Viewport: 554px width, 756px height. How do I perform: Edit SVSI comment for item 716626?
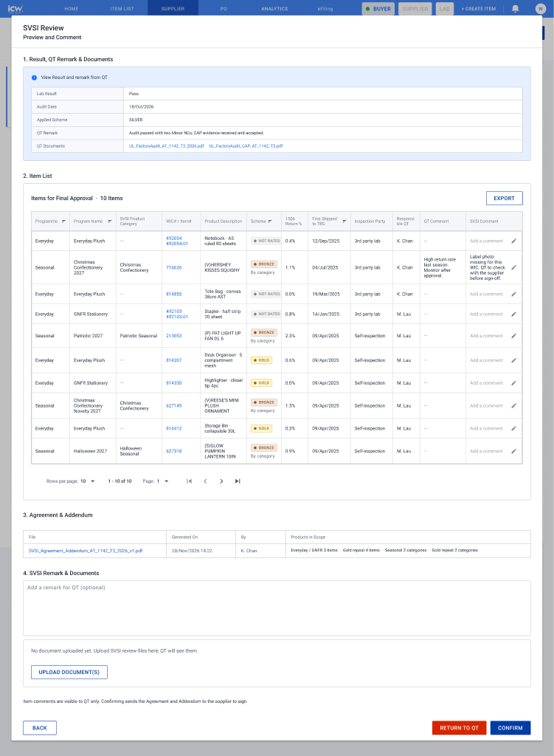click(513, 267)
